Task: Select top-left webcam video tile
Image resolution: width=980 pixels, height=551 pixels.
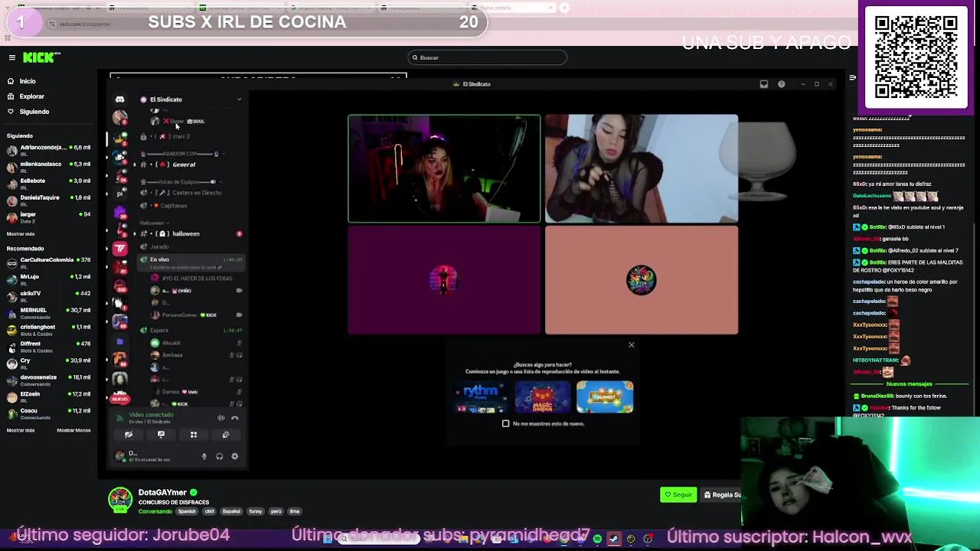Action: 444,169
